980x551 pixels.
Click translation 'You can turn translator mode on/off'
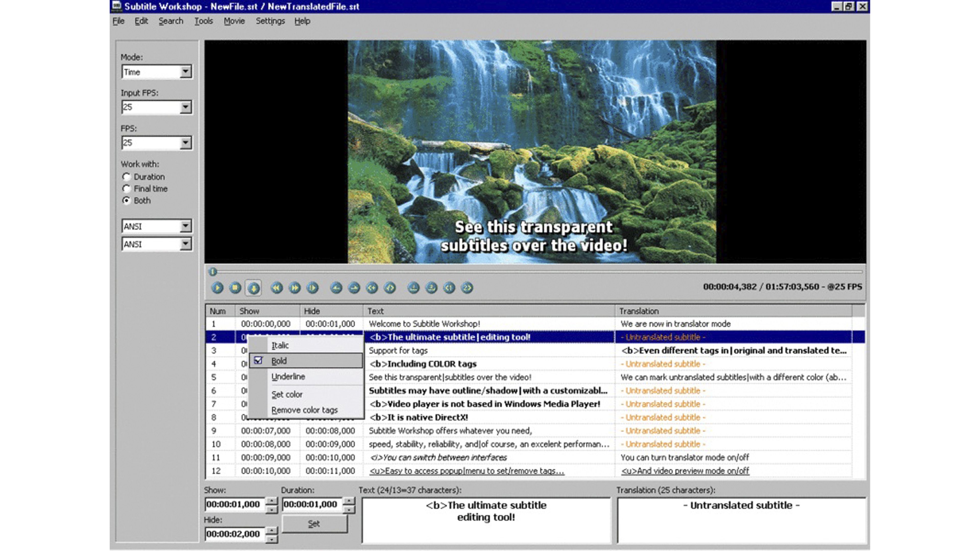(x=685, y=457)
